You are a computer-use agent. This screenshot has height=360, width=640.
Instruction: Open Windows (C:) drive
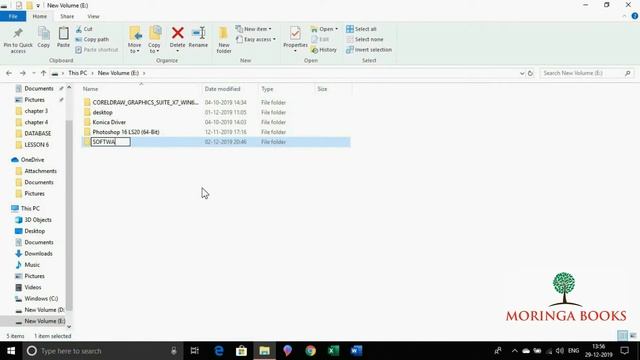[x=41, y=299]
